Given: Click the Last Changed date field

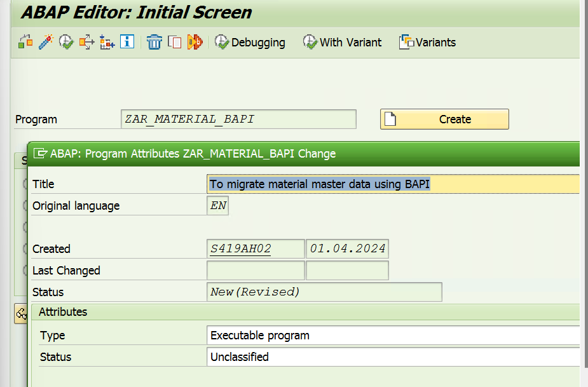Looking at the screenshot, I should [347, 270].
